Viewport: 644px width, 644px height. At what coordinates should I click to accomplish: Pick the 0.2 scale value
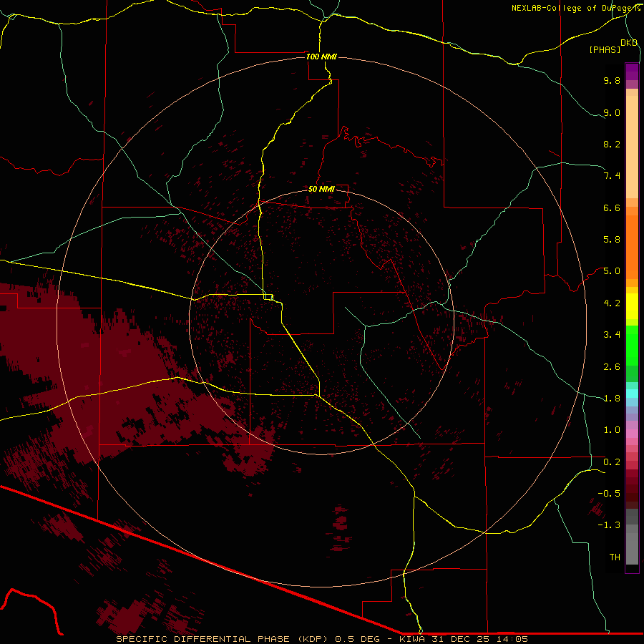click(x=612, y=462)
